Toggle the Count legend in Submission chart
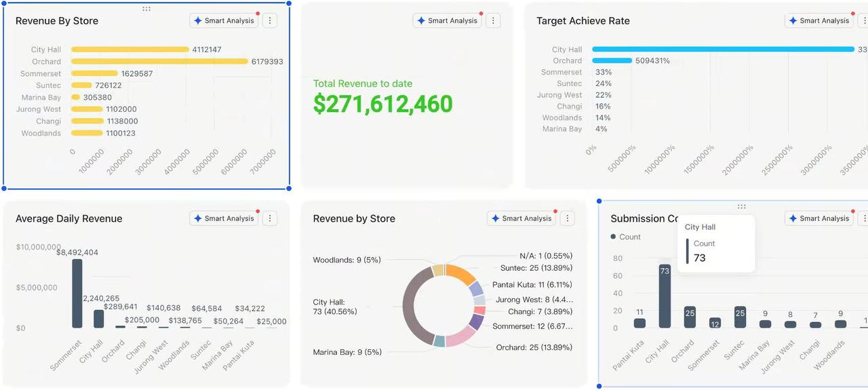The image size is (868, 390). pos(625,237)
